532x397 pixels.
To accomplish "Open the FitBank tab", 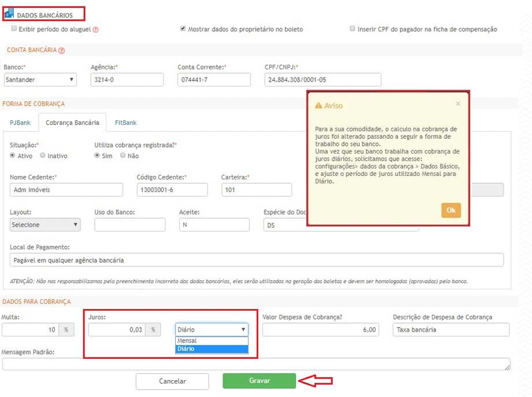I will click(125, 123).
